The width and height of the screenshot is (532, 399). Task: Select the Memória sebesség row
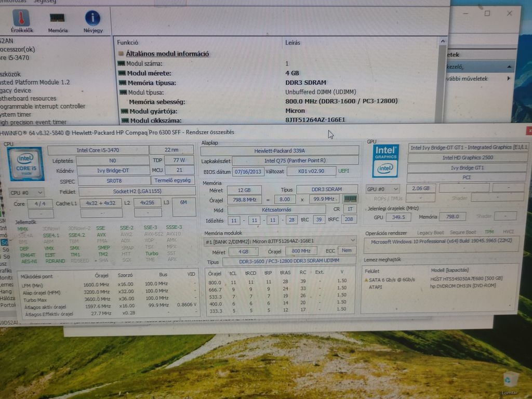coord(278,101)
